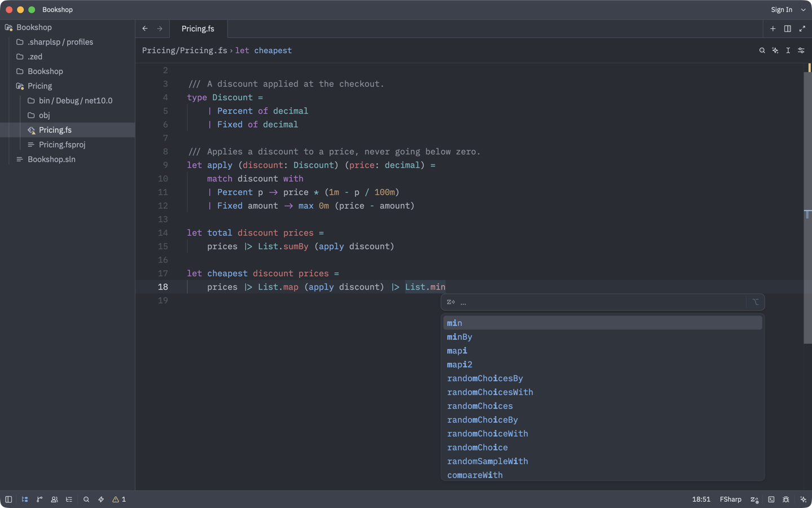Select the Pricing.fs tab
The width and height of the screenshot is (812, 508).
pos(198,29)
